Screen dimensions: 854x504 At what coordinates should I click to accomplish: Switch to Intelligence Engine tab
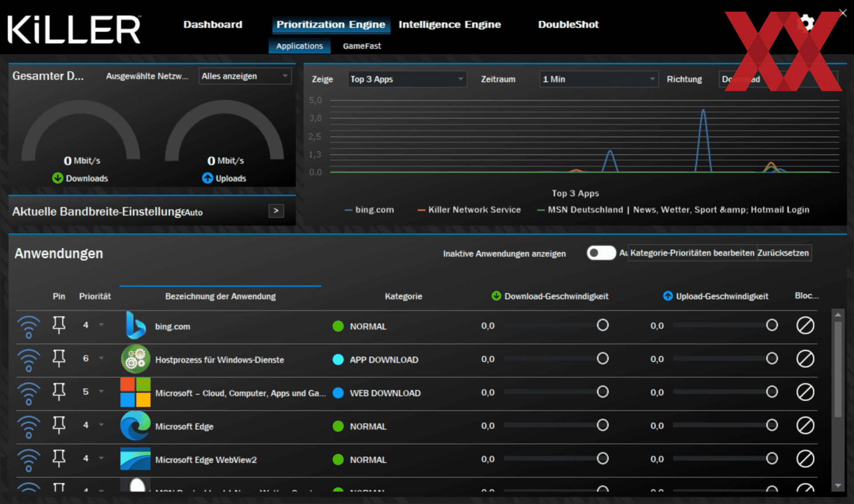[450, 24]
